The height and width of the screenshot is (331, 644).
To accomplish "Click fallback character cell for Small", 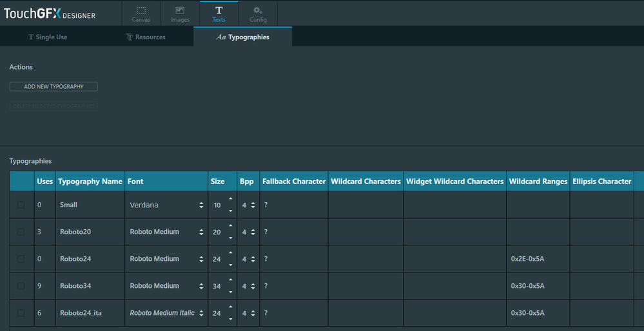I will (294, 205).
